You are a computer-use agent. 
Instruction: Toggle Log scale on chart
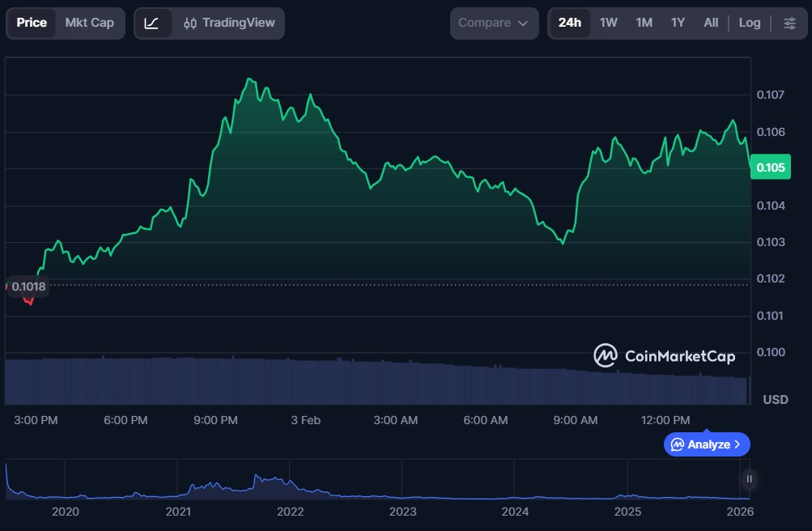coord(750,23)
